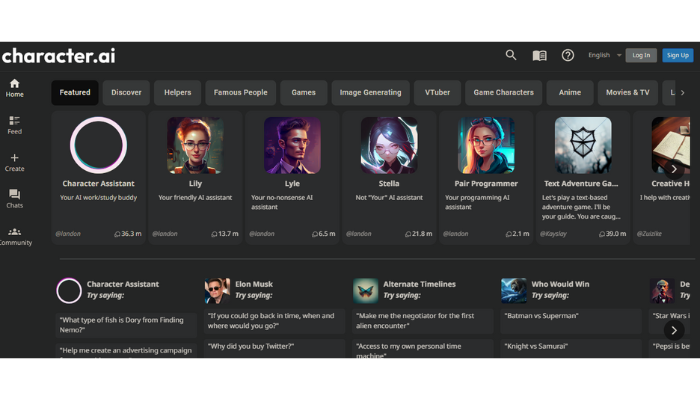The width and height of the screenshot is (700, 400).
Task: Click the help question mark icon
Action: (x=567, y=55)
